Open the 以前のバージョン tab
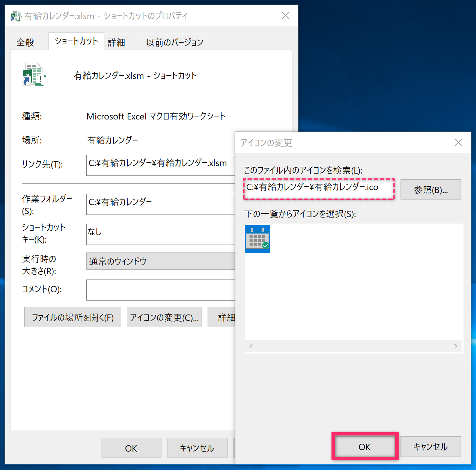Image resolution: width=476 pixels, height=470 pixels. point(174,42)
